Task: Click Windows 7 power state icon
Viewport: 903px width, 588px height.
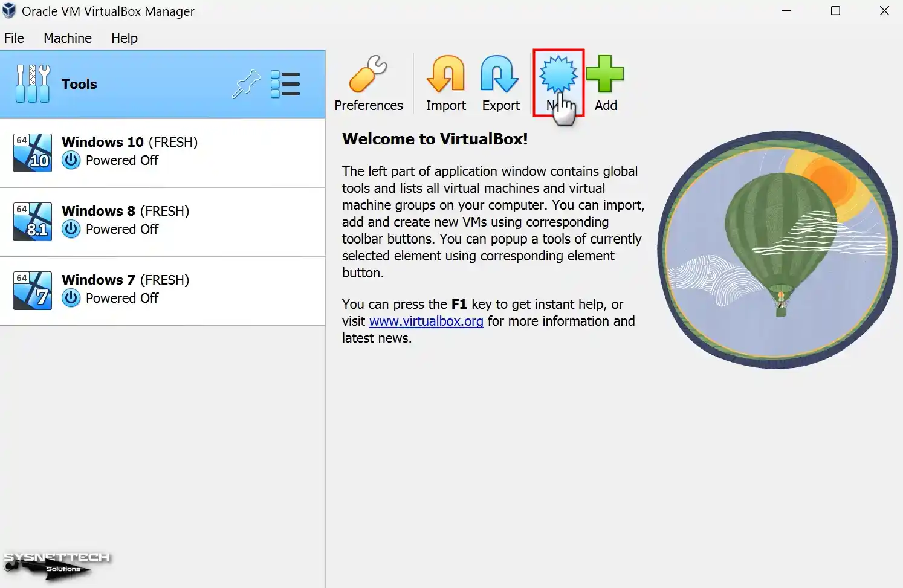Action: (71, 298)
